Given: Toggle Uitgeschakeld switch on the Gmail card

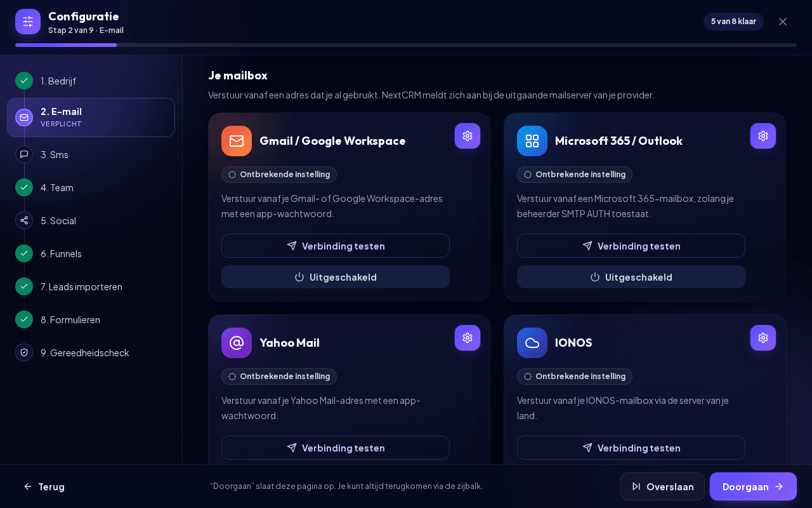Looking at the screenshot, I should click(336, 277).
